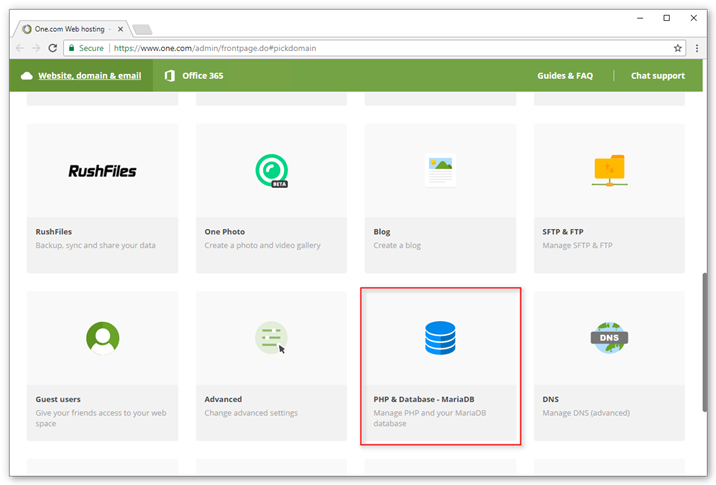Image resolution: width=716 pixels, height=485 pixels.
Task: Click 'Manage DNS (advanced)' description
Action: tap(586, 413)
